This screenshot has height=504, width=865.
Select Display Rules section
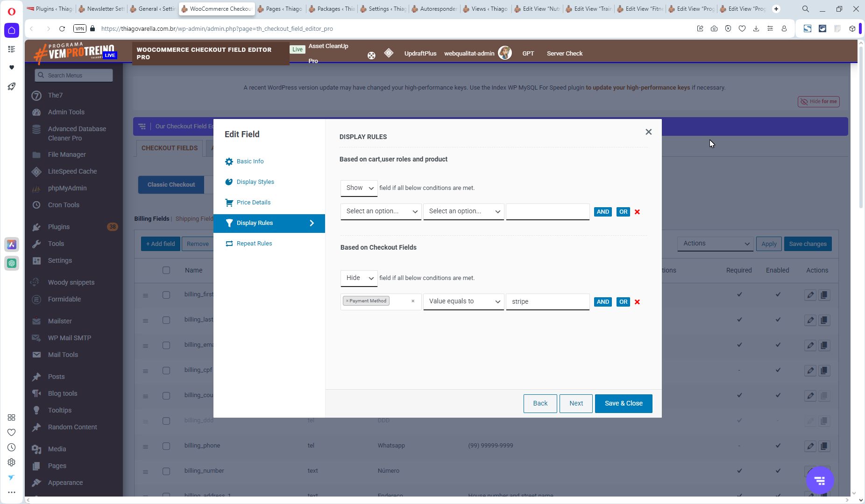269,223
